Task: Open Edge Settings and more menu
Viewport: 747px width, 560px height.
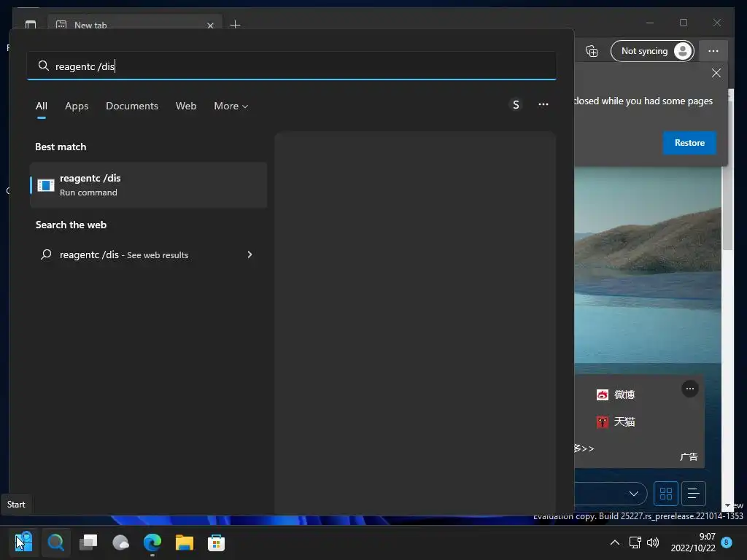Action: point(713,51)
